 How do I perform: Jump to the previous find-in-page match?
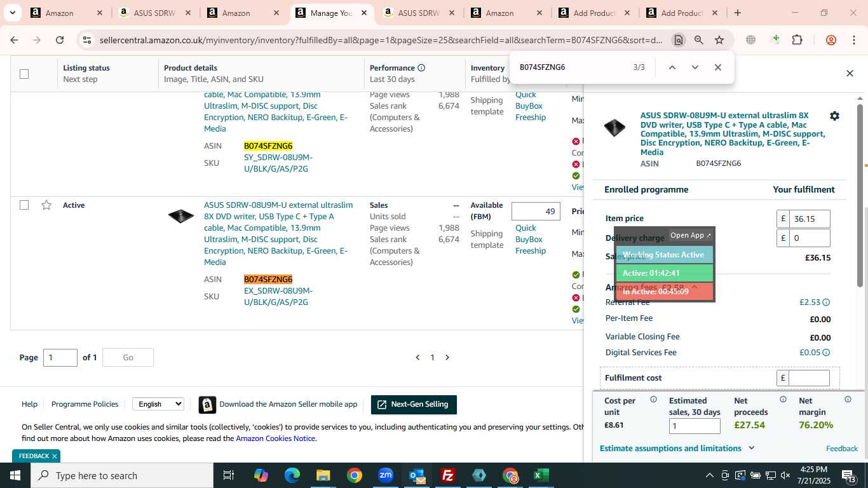(x=672, y=67)
